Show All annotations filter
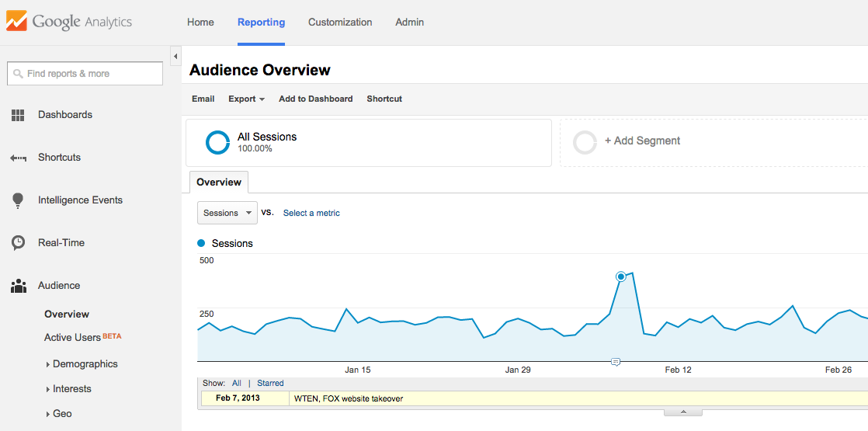Screen dimensions: 868x431 point(237,383)
